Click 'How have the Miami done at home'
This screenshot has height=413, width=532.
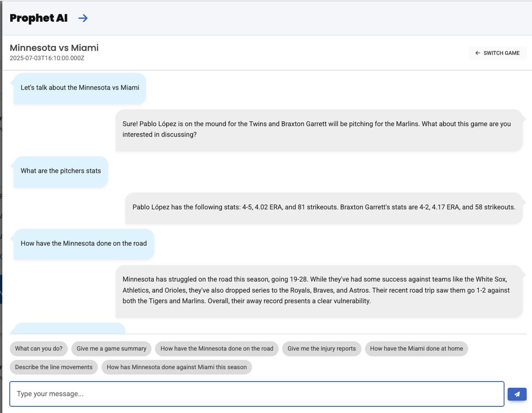(x=416, y=349)
